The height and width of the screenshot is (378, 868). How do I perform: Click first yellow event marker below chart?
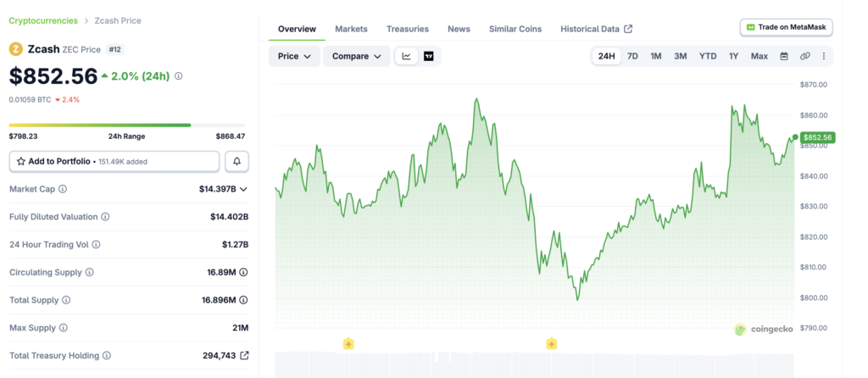click(348, 344)
